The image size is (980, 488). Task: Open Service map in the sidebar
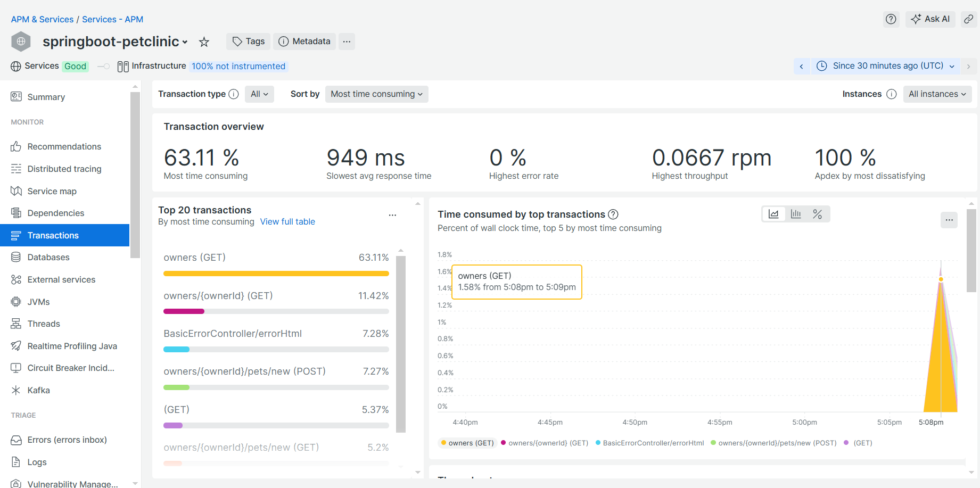(65, 191)
